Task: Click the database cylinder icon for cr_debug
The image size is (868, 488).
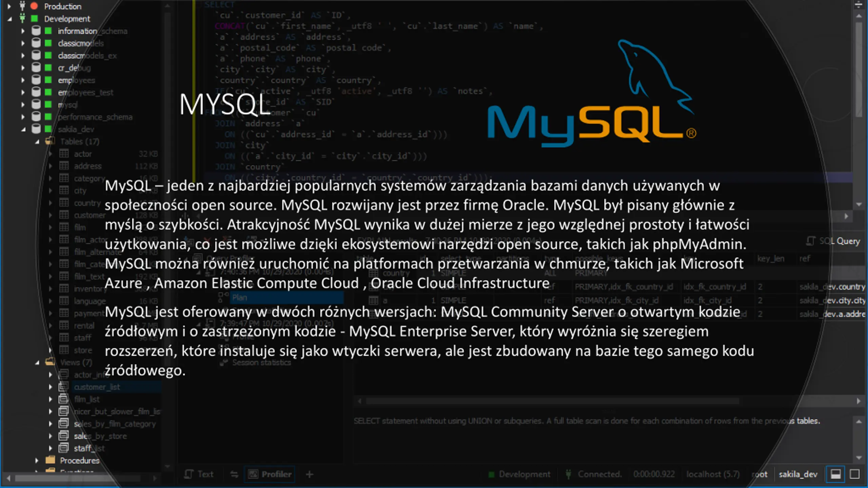Action: pyautogui.click(x=36, y=67)
